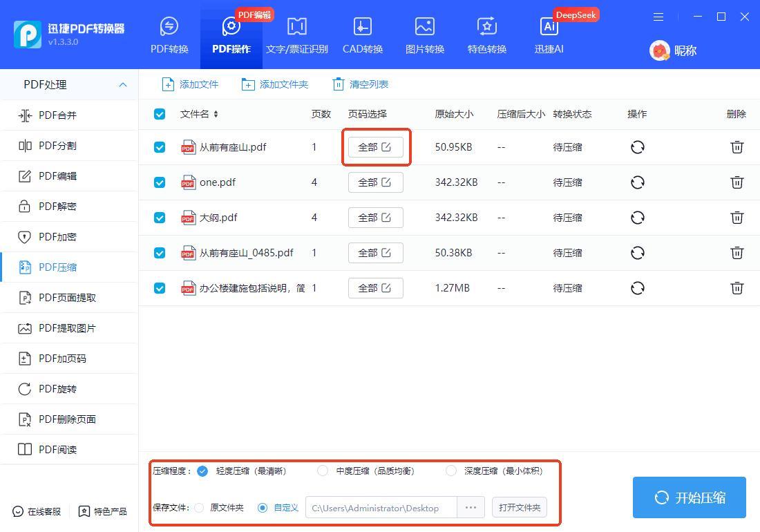The height and width of the screenshot is (532, 760).
Task: Toggle the select-all checkbox in header
Action: coord(160,114)
